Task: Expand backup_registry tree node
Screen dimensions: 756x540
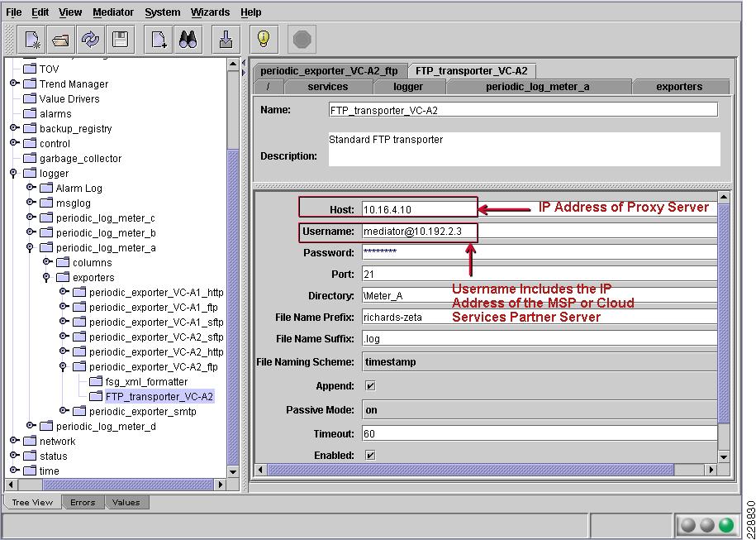Action: coord(15,127)
